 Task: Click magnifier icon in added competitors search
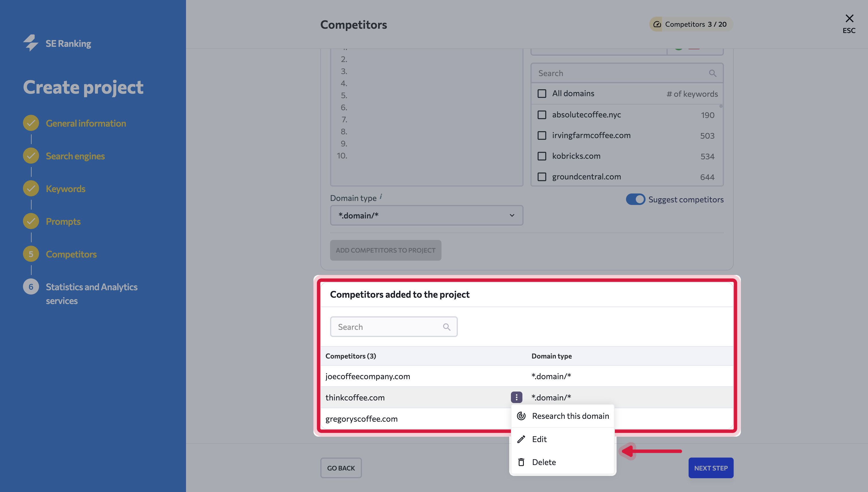coord(447,327)
